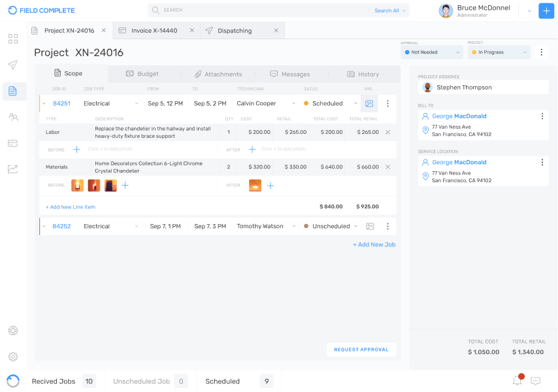
Task: Open the reports chart icon in sidebar
Action: click(12, 169)
